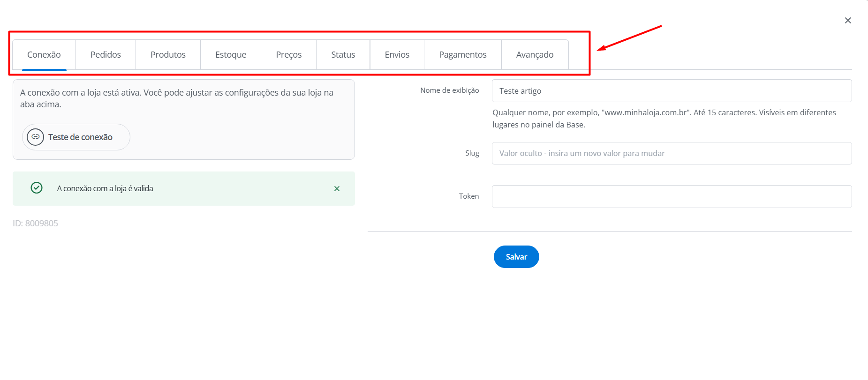
Task: Click into the Slug input field
Action: tap(672, 153)
